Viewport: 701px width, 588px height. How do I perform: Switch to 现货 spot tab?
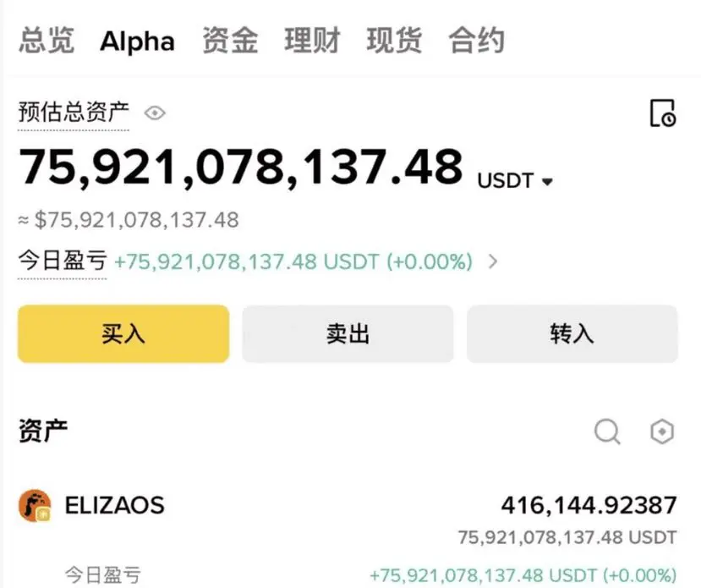tap(394, 41)
